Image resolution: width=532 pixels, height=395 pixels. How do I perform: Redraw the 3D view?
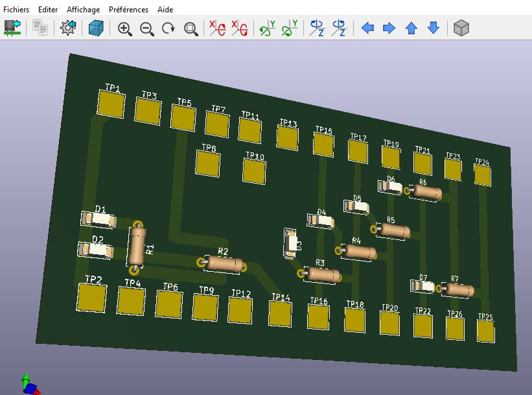click(x=168, y=29)
